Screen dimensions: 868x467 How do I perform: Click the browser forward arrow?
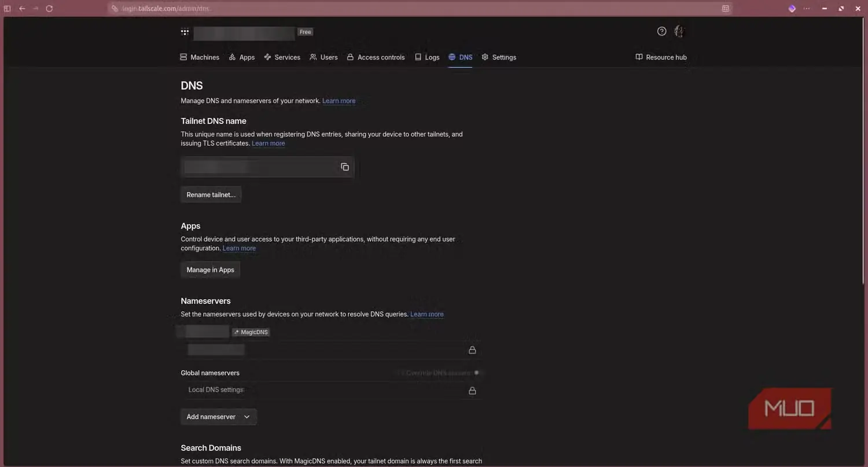[35, 9]
